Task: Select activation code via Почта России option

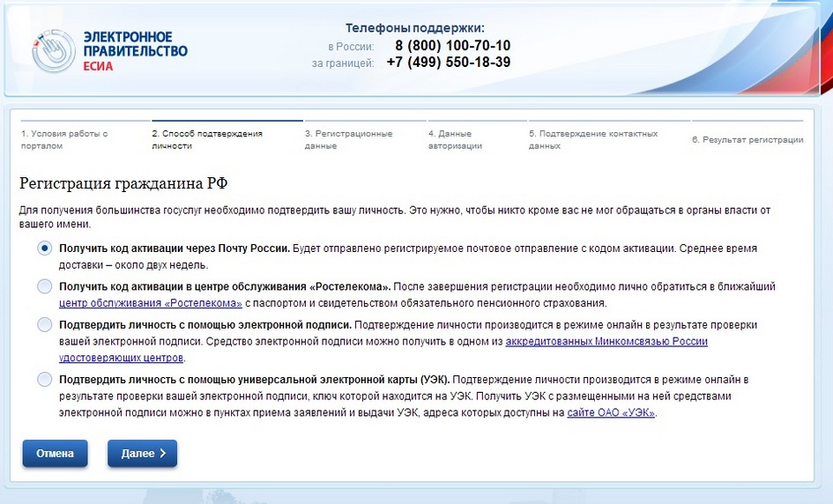Action: coord(45,248)
